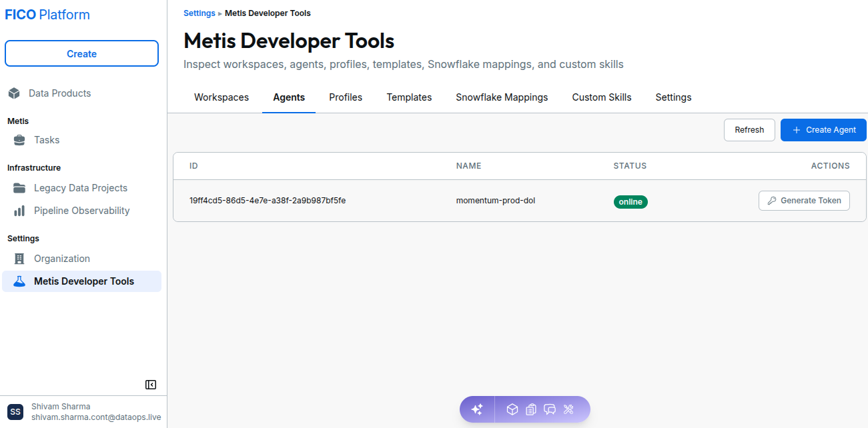Select Metis Developer Tools in sidebar
The image size is (868, 428).
(81, 281)
